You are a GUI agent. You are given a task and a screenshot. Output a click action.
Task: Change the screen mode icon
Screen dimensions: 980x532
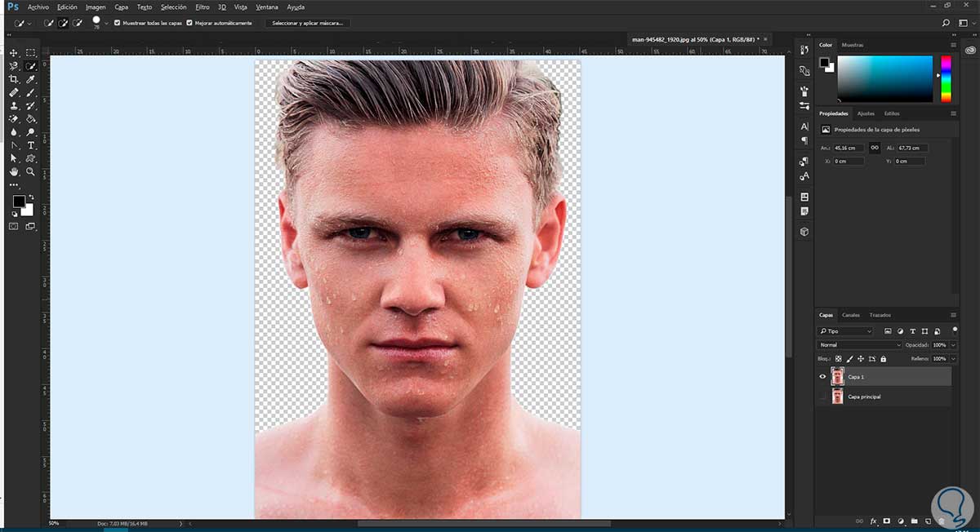(30, 226)
